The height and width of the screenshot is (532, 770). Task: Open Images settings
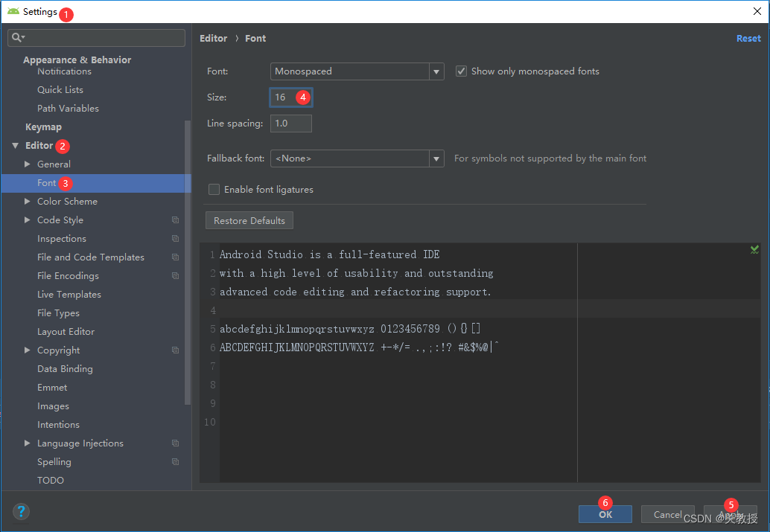coord(53,406)
